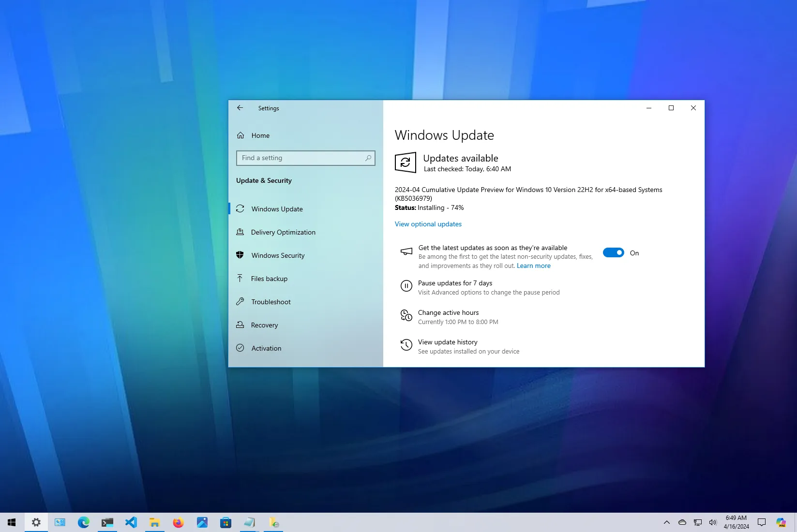
Task: Click the 'Last checked: Today, 6:40 AM' text
Action: (x=467, y=169)
